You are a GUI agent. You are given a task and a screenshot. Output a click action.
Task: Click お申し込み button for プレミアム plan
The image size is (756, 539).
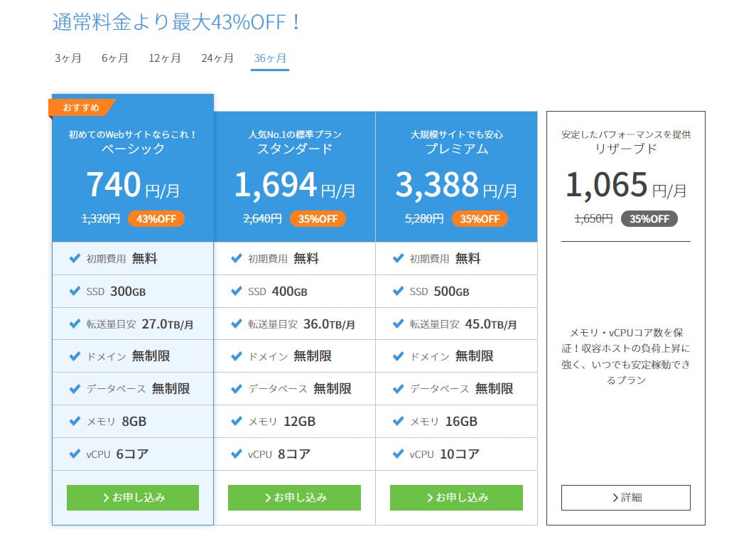[x=456, y=498]
